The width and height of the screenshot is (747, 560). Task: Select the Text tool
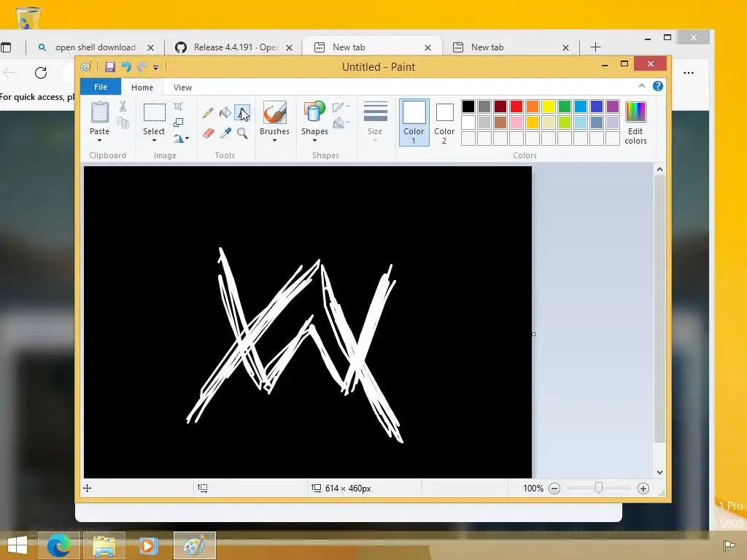(242, 113)
